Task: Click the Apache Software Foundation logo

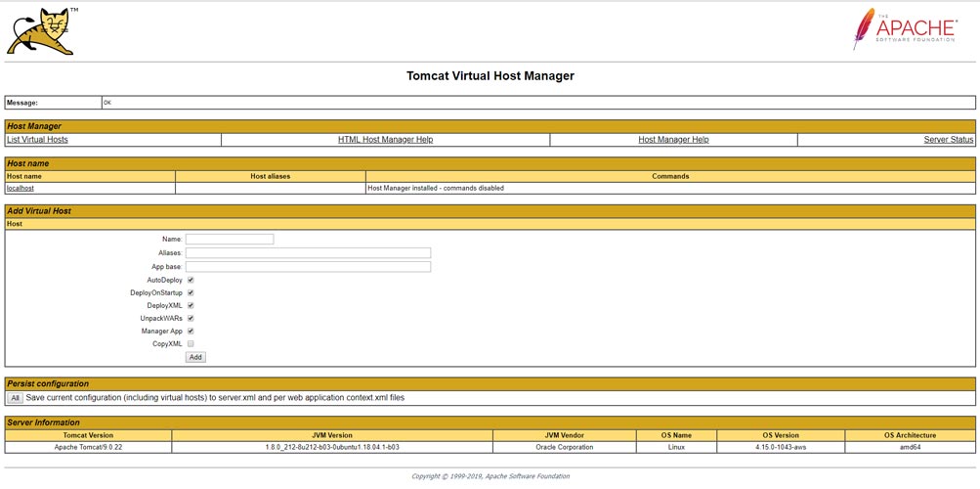Action: (x=905, y=28)
